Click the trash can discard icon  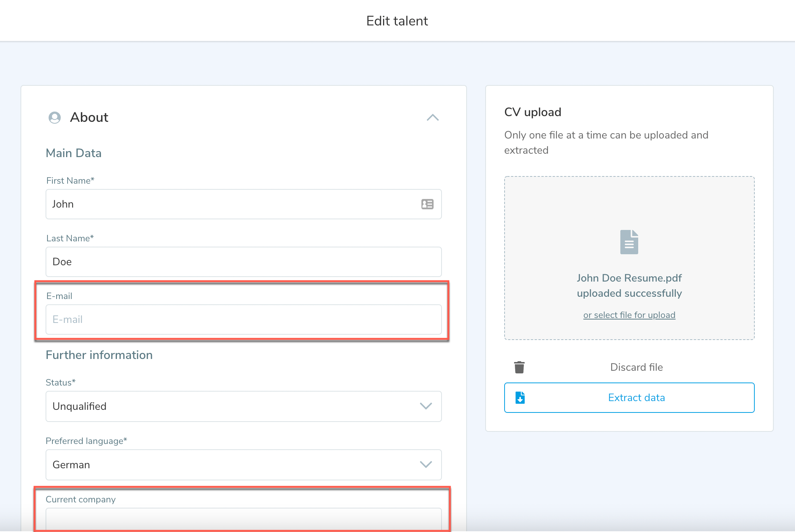click(x=519, y=367)
